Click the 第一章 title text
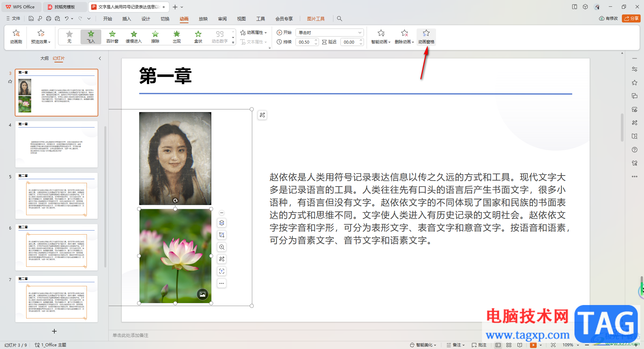 point(165,76)
